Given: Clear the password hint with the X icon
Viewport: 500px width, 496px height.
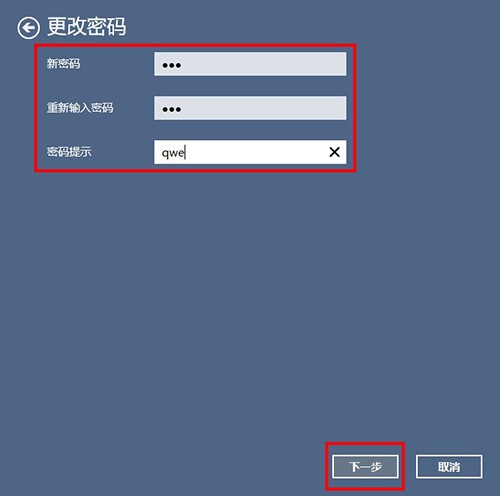Looking at the screenshot, I should tap(334, 152).
